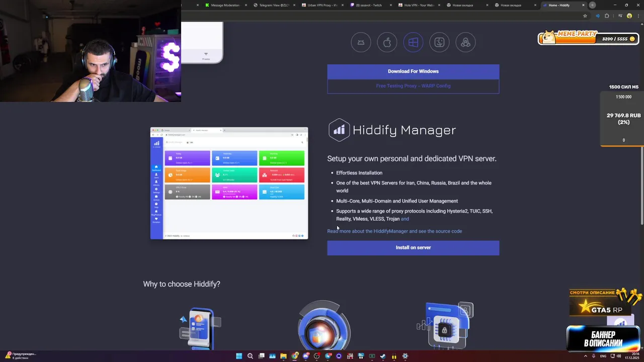Open Telegram from the taskbar
The width and height of the screenshot is (644, 362).
pyautogui.click(x=328, y=356)
